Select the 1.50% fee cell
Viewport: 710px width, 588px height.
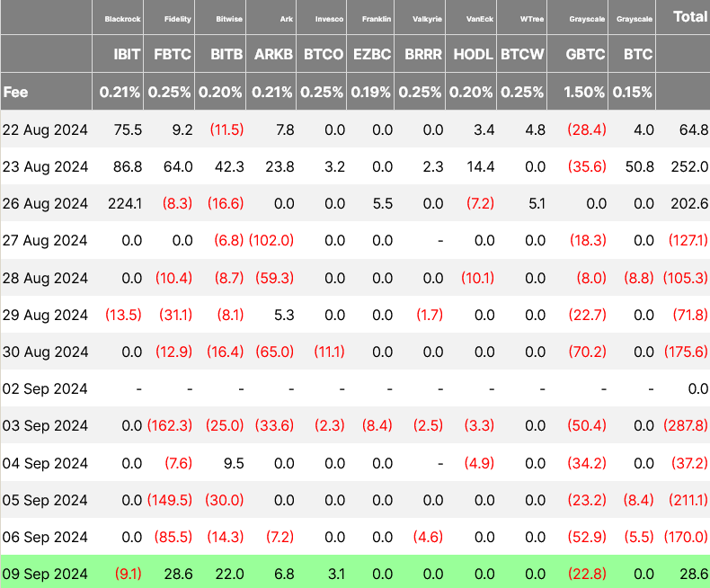coord(587,92)
